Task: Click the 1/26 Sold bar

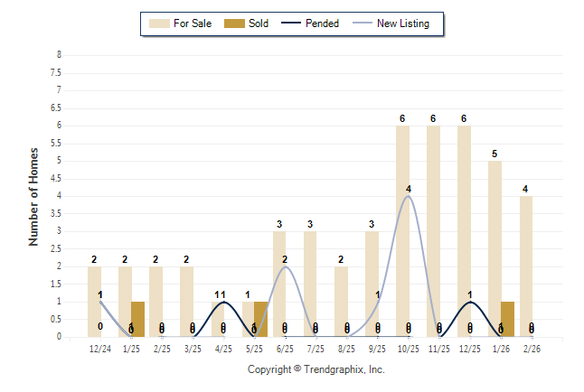Action: click(507, 319)
